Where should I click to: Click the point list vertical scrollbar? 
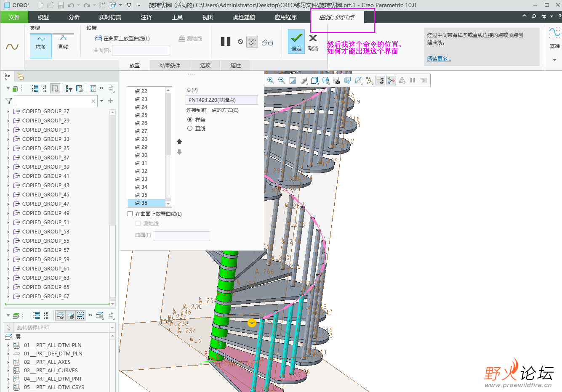168,147
